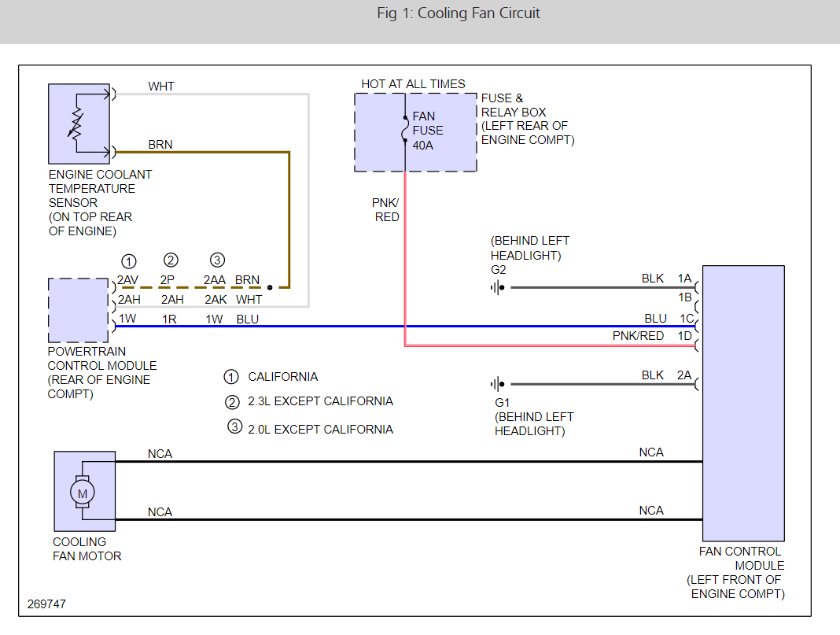The image size is (840, 635).
Task: Click the 'Fig 1: Cooling Fan Circuit' title
Action: click(x=459, y=13)
